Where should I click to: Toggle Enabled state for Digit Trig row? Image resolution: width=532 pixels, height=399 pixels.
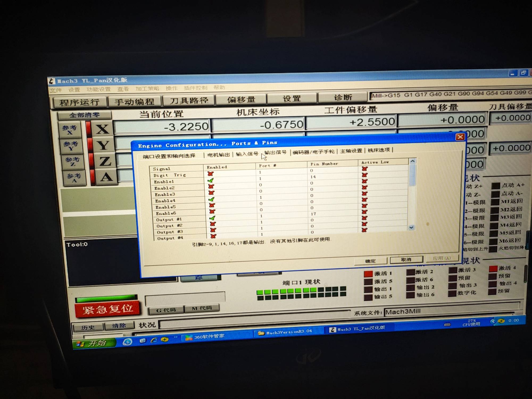click(x=210, y=174)
